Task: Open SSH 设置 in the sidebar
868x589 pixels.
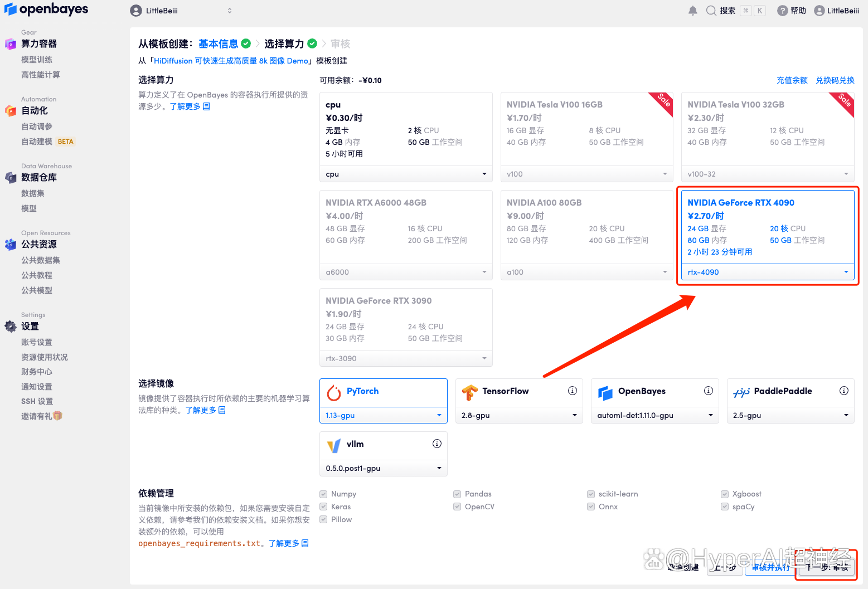Action: coord(37,401)
